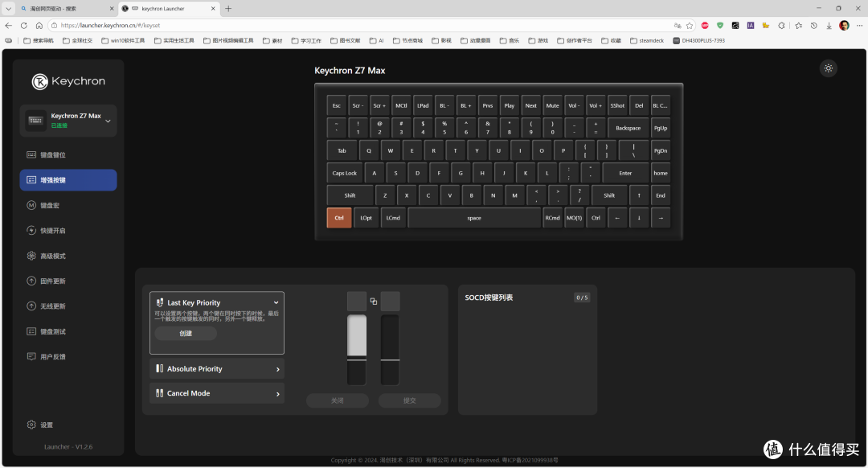Toggle the light/dark theme sun icon
This screenshot has width=868, height=468.
coord(828,68)
